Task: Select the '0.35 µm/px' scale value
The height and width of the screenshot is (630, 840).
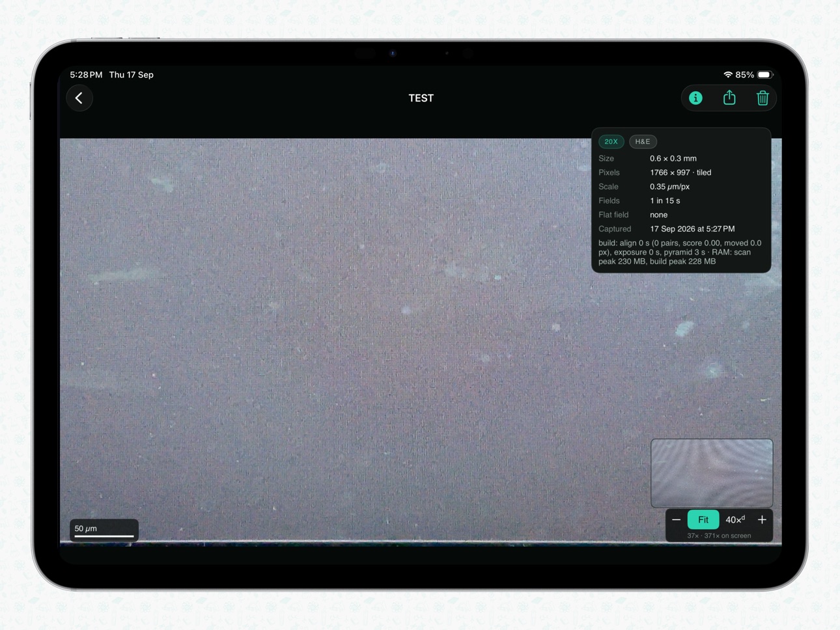Action: click(669, 187)
